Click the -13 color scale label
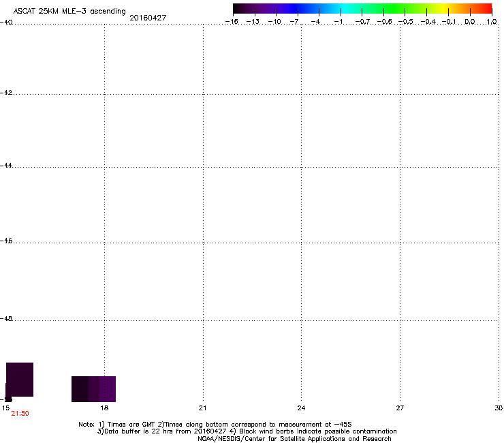The width and height of the screenshot is (504, 443). (x=253, y=22)
